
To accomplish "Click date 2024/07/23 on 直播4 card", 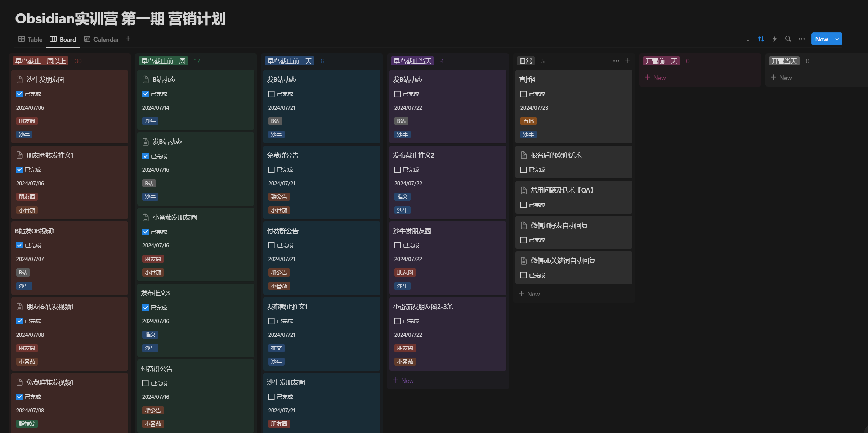I will pos(534,107).
